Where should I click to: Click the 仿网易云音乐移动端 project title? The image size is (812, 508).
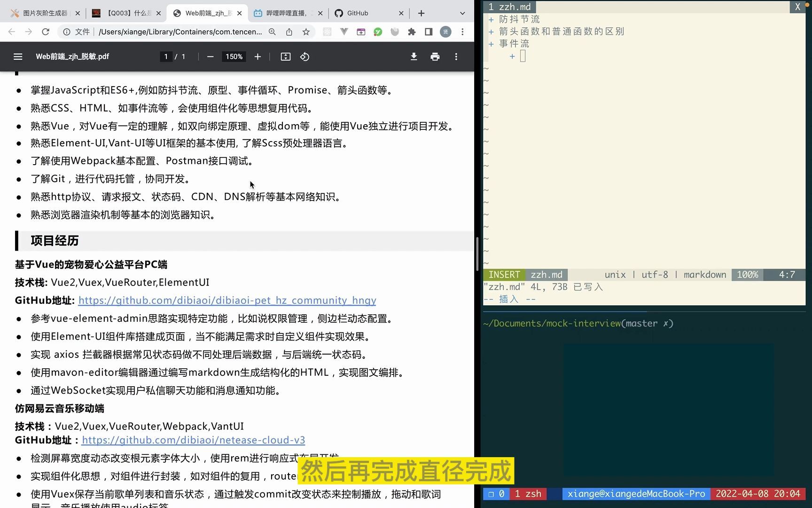point(60,408)
